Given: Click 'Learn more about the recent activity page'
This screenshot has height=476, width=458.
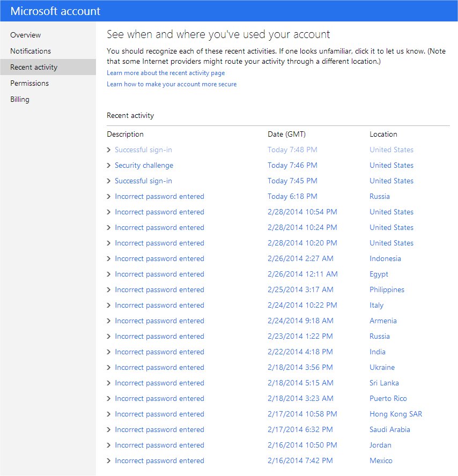Looking at the screenshot, I should (x=166, y=73).
